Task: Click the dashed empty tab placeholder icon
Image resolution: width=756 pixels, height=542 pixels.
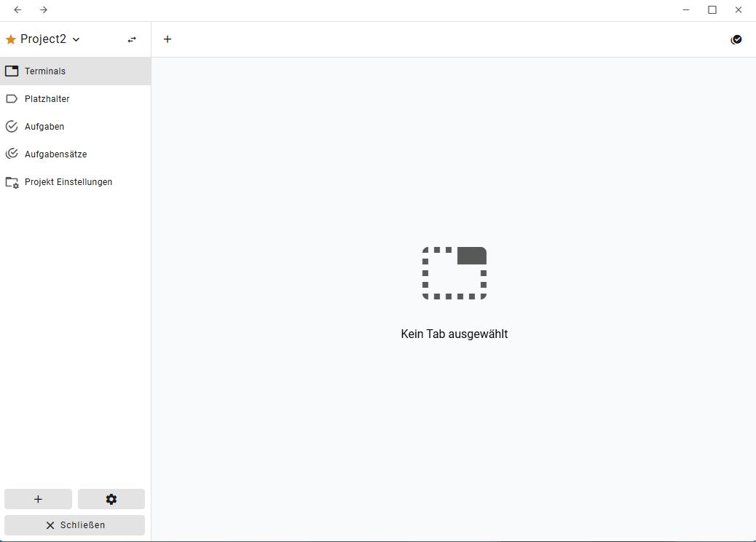Action: (454, 273)
